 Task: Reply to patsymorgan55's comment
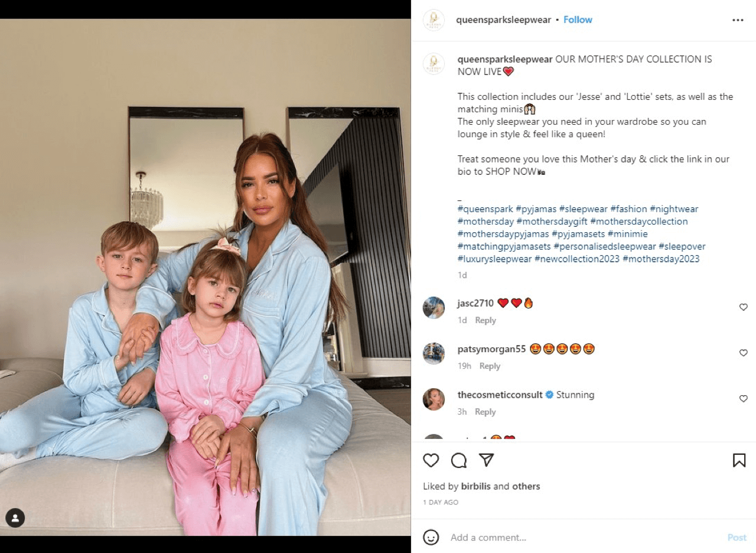coord(490,366)
